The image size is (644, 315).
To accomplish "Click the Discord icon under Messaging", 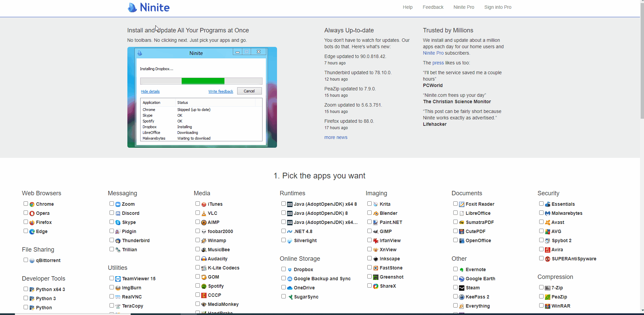I will click(x=118, y=213).
